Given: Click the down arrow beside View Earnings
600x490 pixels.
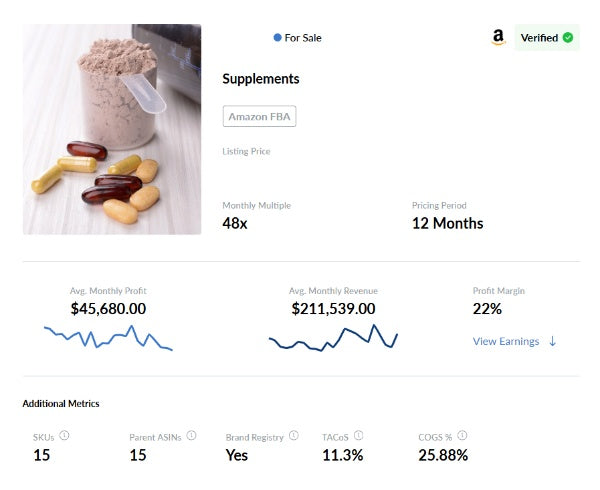Looking at the screenshot, I should coord(552,341).
